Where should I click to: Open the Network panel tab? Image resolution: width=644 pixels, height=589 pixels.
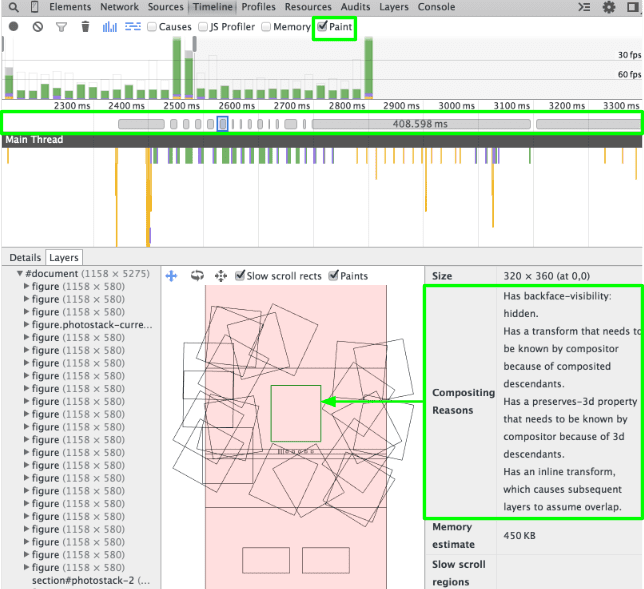(x=119, y=7)
